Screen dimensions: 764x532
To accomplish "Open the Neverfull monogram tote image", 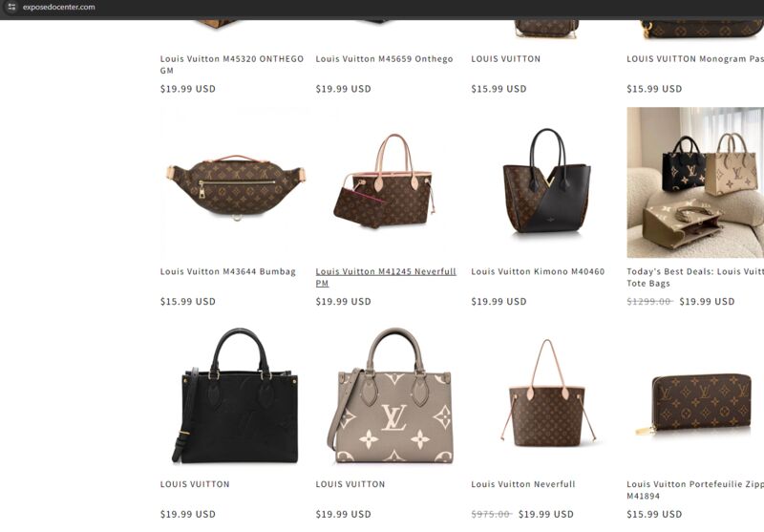I will pos(546,395).
